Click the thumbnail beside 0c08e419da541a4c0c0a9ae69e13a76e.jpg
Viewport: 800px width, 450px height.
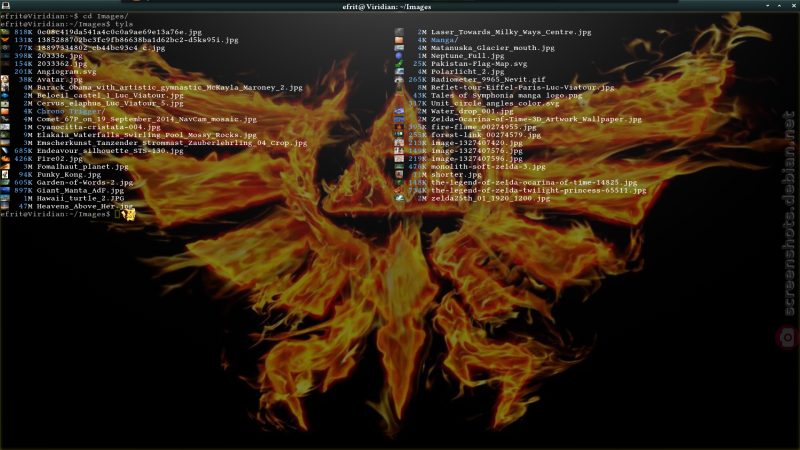(5, 32)
